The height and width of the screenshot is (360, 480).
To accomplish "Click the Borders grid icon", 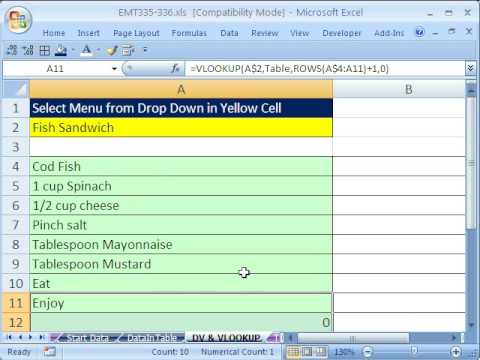I will coord(44,50).
